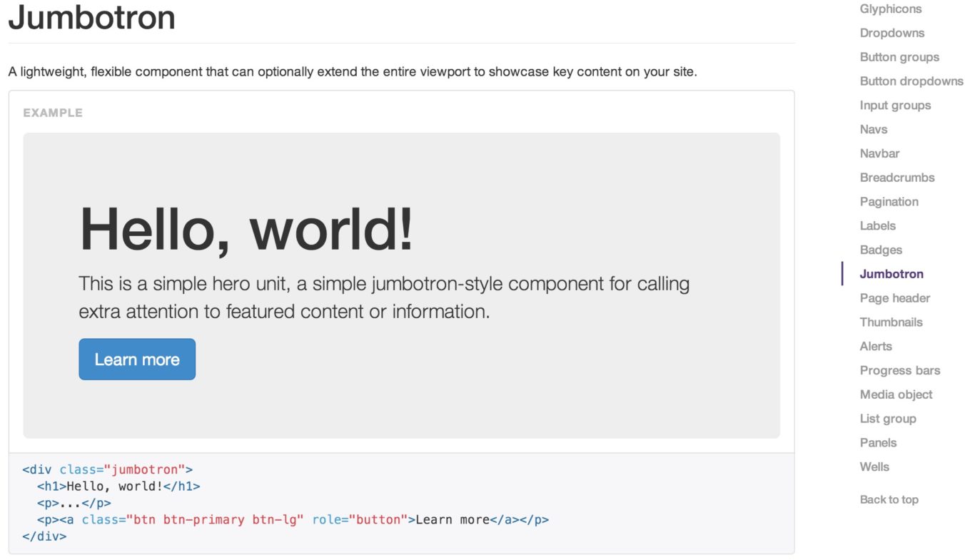Open the Navbar sidebar link

pos(879,153)
